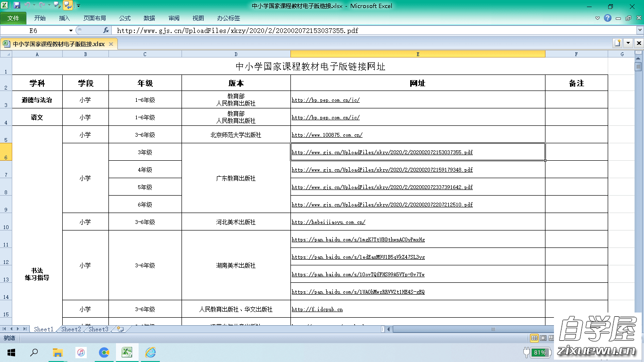Viewport: 644px width, 362px height.
Task: Click the Insert Worksheet icon after Sheet3
Action: tap(120, 329)
